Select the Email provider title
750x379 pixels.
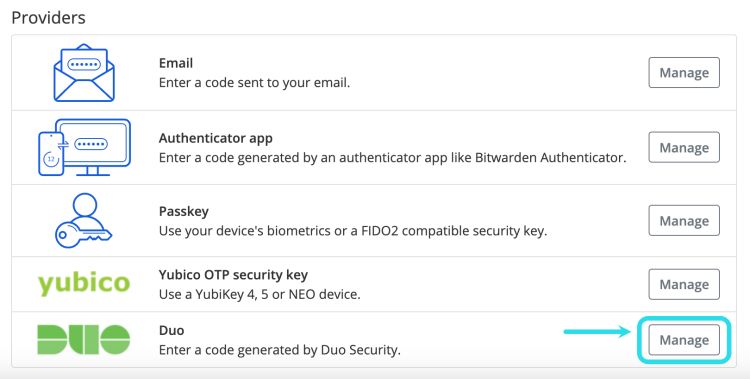point(176,63)
